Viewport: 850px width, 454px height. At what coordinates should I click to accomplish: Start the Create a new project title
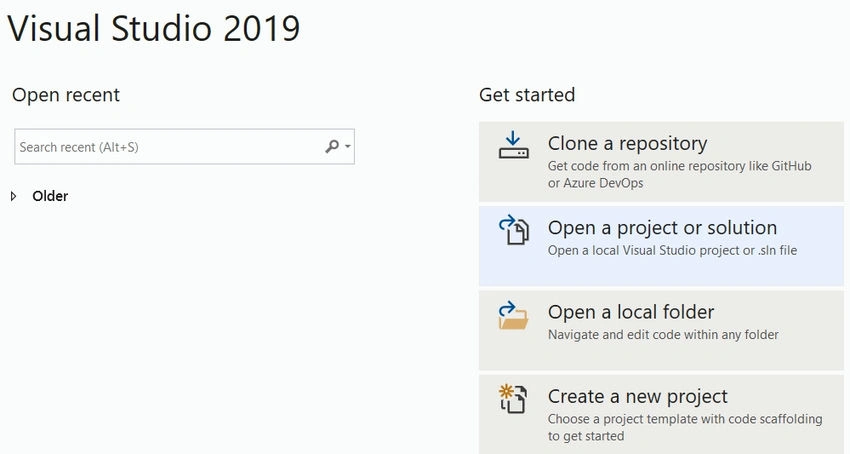point(638,397)
